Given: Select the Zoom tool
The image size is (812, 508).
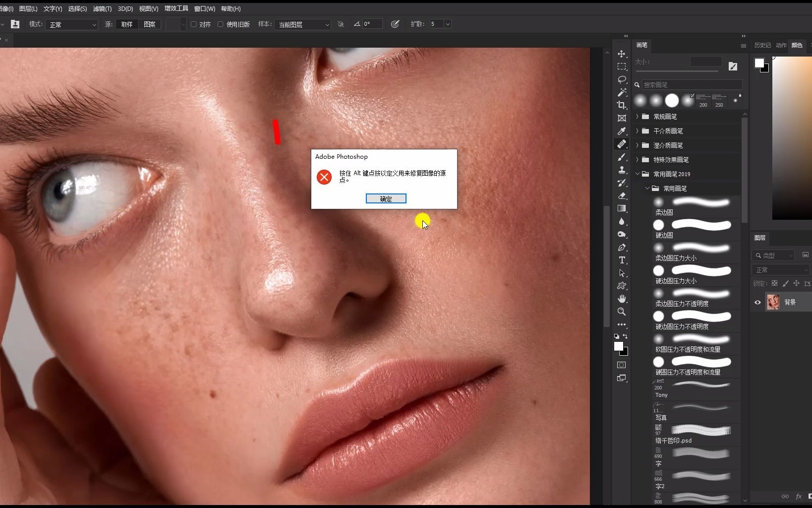Looking at the screenshot, I should point(622,312).
